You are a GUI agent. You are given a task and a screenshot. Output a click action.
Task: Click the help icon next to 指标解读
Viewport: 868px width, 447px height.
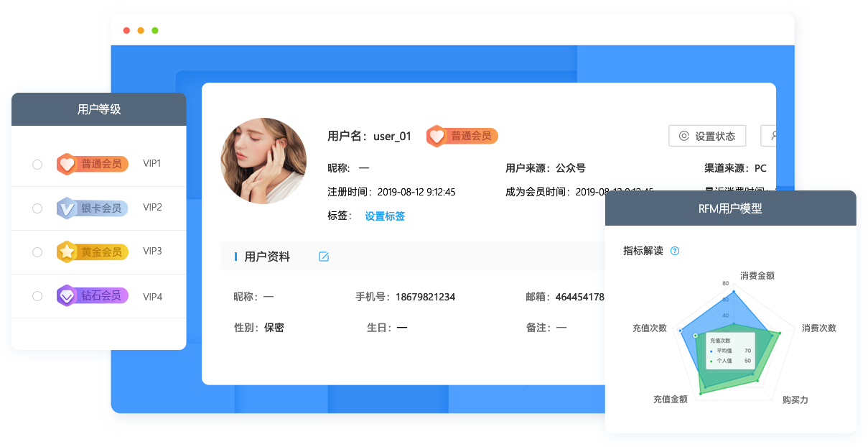[674, 251]
